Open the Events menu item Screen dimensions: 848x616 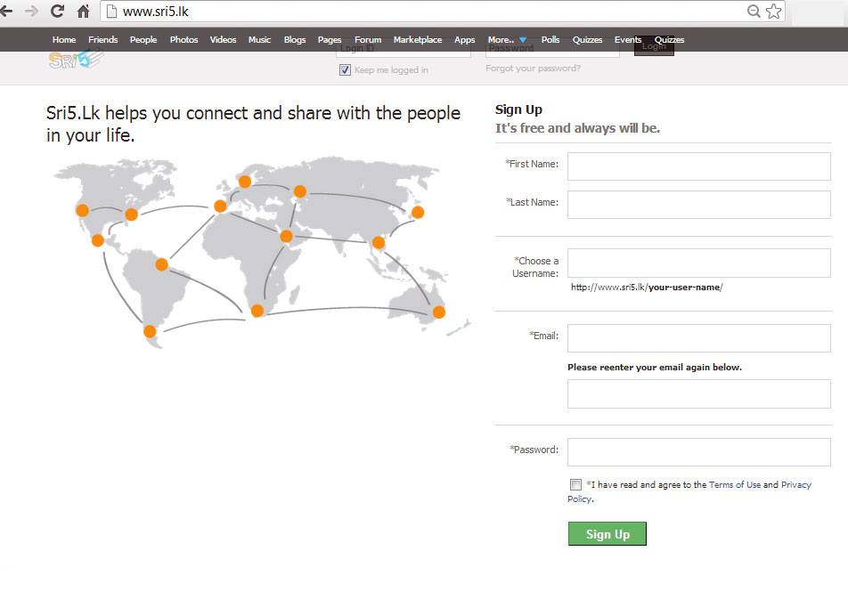click(x=628, y=39)
